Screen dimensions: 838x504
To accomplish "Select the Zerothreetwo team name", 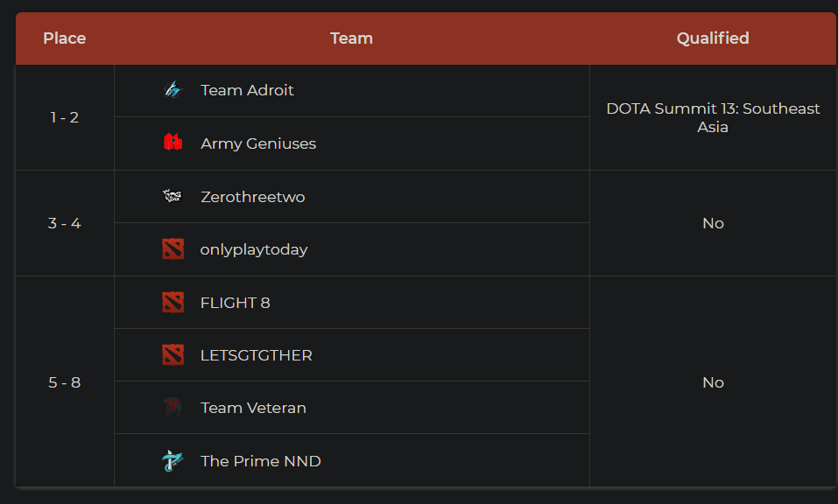I will (x=252, y=197).
